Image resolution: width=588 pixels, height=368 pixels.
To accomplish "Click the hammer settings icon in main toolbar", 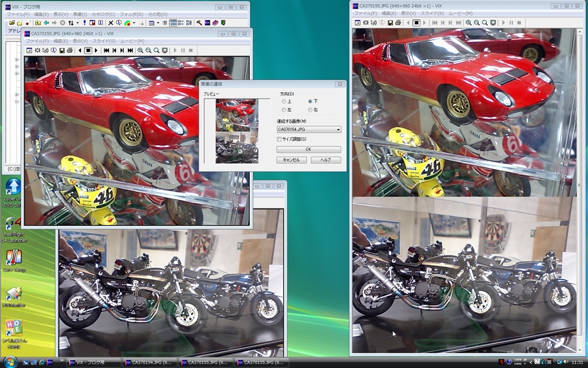I will (x=199, y=23).
